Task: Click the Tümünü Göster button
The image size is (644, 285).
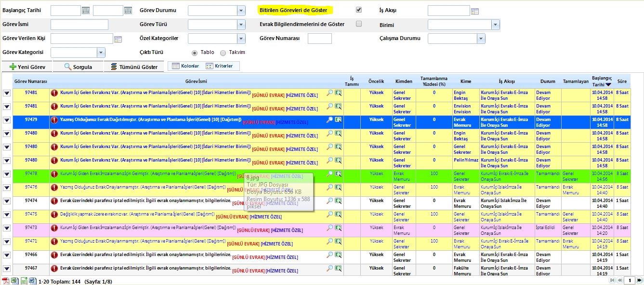Action: [134, 67]
